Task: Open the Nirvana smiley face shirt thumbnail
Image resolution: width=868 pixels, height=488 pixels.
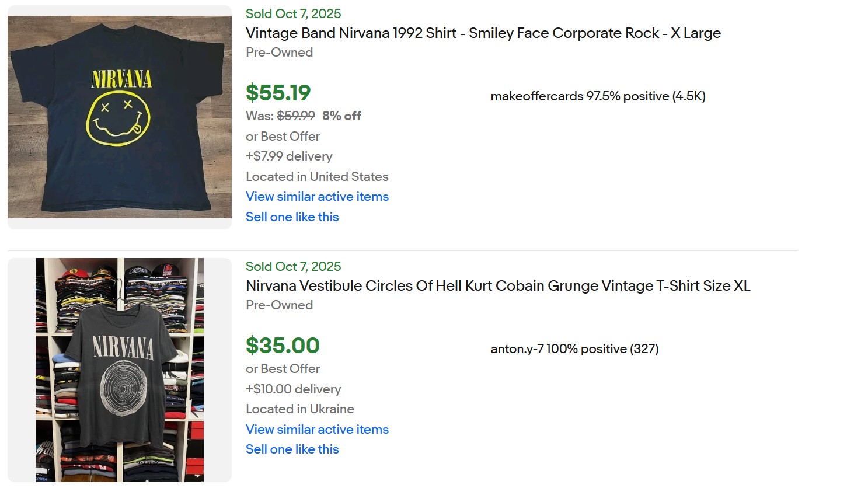Action: pyautogui.click(x=119, y=117)
